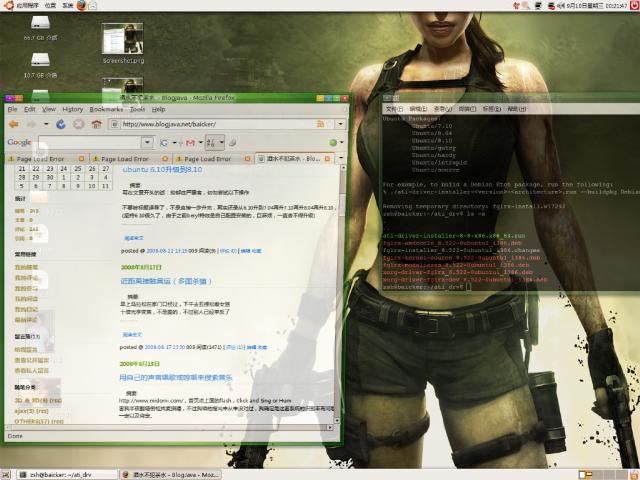Screen dimensions: 640x480
Task: Expand the Gmail icon dropdown arrow
Action: [200, 142]
